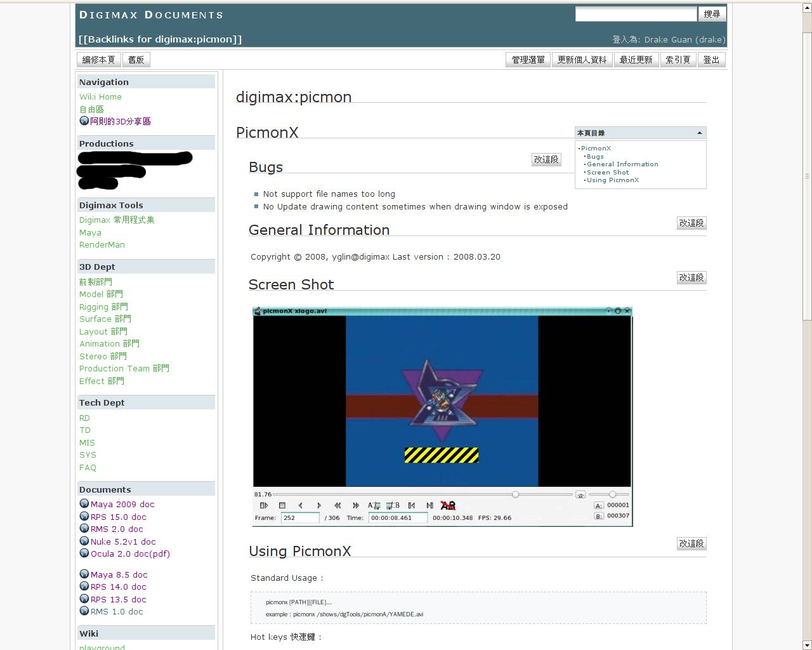The width and height of the screenshot is (812, 650).
Task: Open the Digimax 常用程式集 link
Action: point(117,220)
